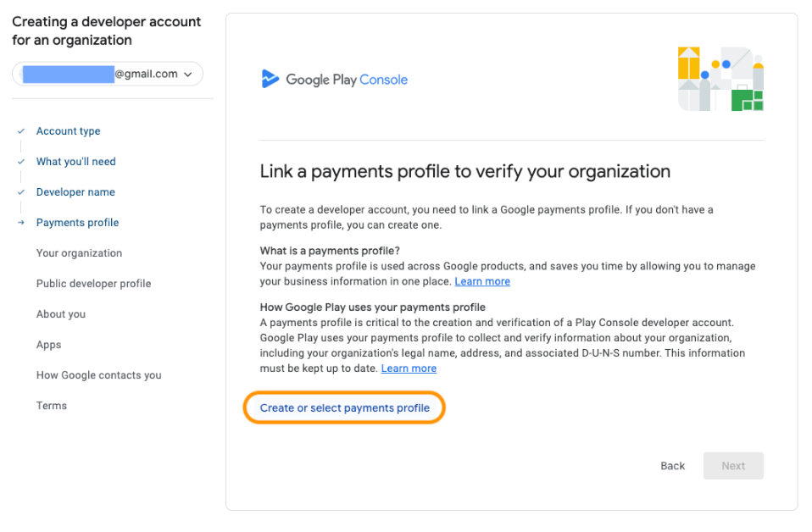The width and height of the screenshot is (812, 532).
Task: Open the Developer name step
Action: 75,192
